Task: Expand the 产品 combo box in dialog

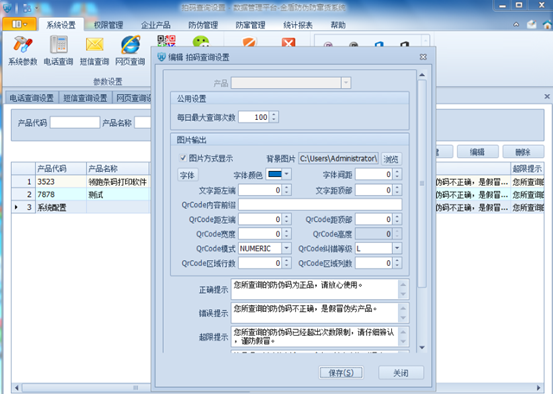Action: coord(346,83)
